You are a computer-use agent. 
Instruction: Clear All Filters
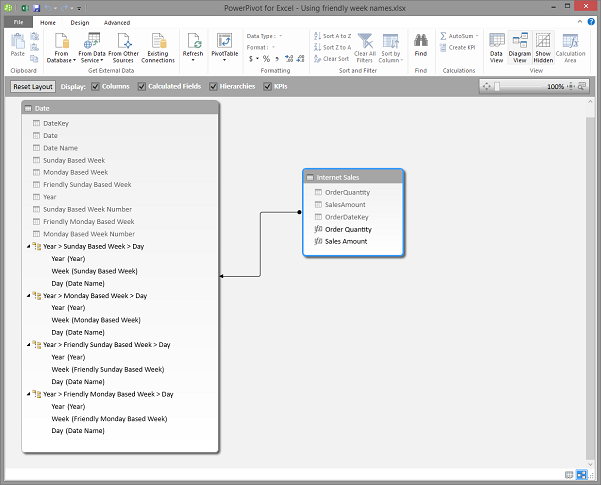(x=365, y=48)
